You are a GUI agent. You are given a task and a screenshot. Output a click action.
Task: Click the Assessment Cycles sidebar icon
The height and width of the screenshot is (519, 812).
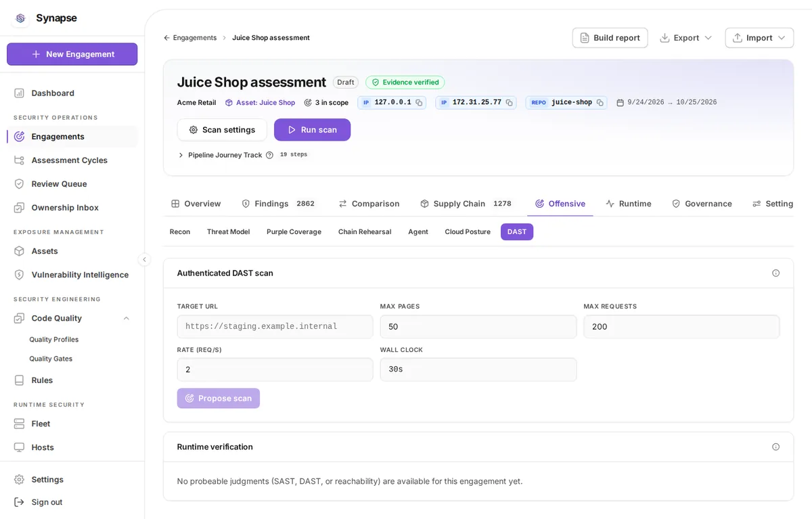coord(19,160)
